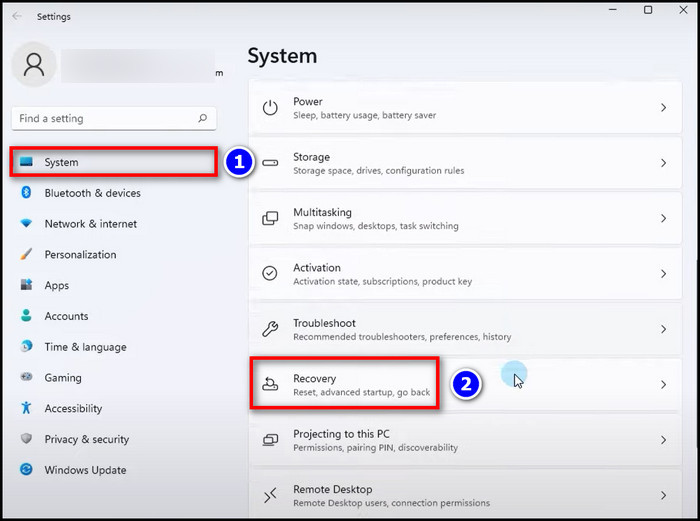The height and width of the screenshot is (521, 700).
Task: Click 'Sleep, battery usage, battery saver' text
Action: tap(365, 115)
